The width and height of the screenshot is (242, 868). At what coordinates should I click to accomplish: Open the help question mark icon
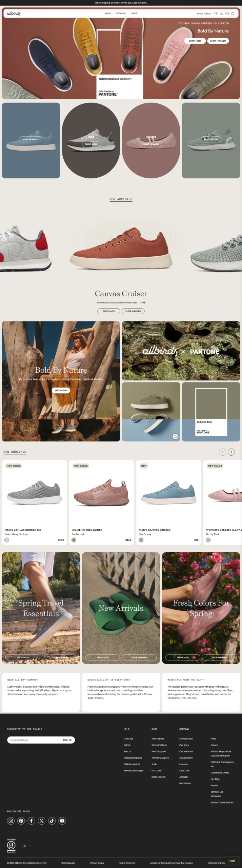pos(227,14)
